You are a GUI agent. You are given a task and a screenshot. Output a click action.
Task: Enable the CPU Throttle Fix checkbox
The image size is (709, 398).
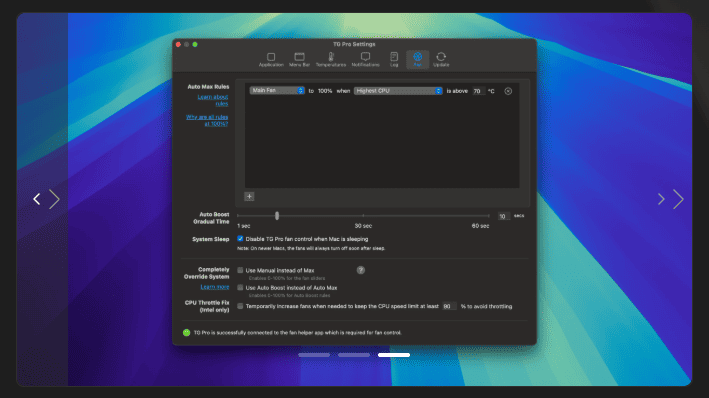tap(240, 306)
